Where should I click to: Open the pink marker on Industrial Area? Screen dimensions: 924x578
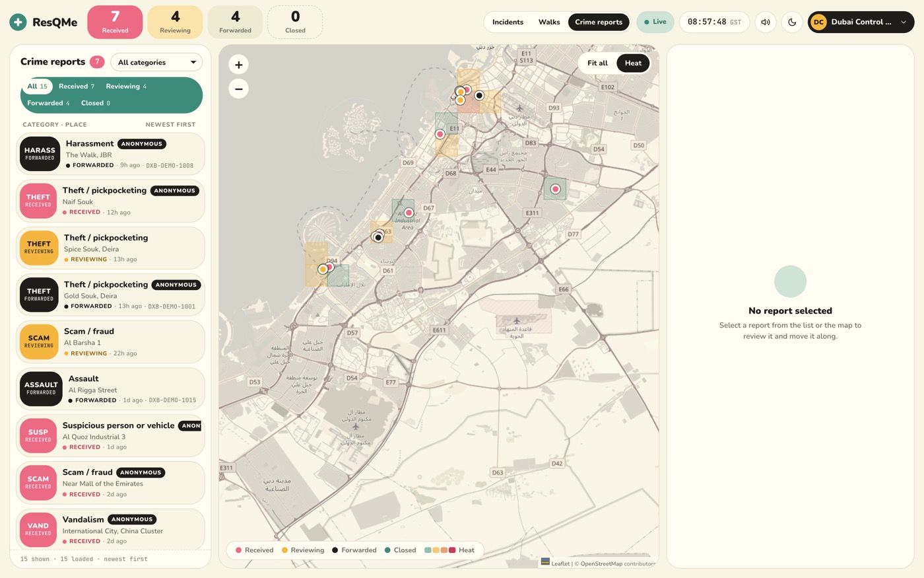[409, 213]
